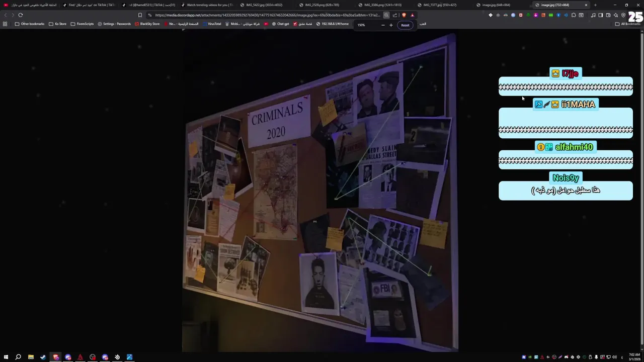644x362 pixels.
Task: Open the Settings - Passwords bookmark
Action: pos(114,24)
